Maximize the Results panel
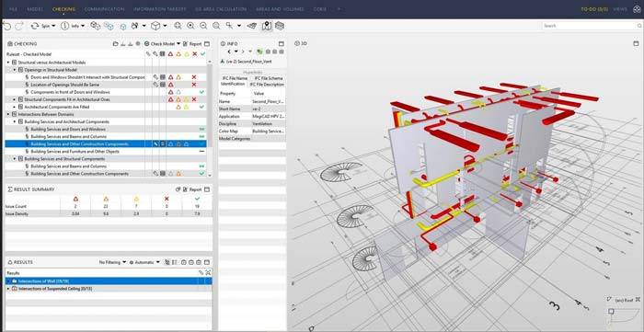644x332 pixels. click(x=207, y=262)
